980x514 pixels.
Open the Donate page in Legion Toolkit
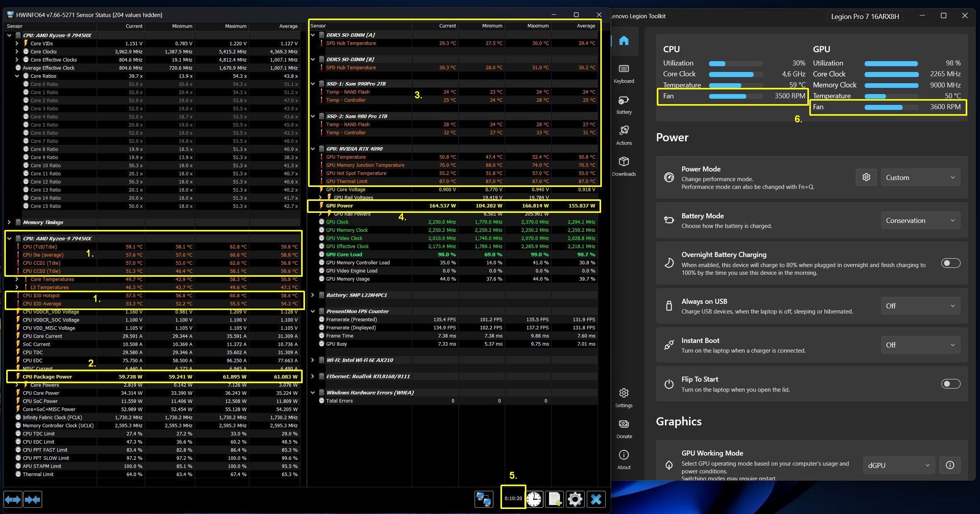pos(624,429)
